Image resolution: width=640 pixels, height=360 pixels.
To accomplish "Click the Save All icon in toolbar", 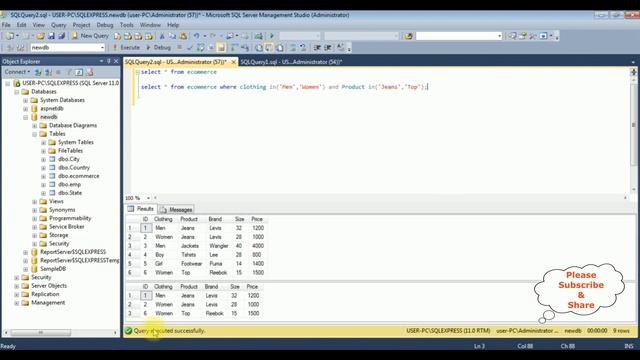I will pyautogui.click(x=61, y=36).
